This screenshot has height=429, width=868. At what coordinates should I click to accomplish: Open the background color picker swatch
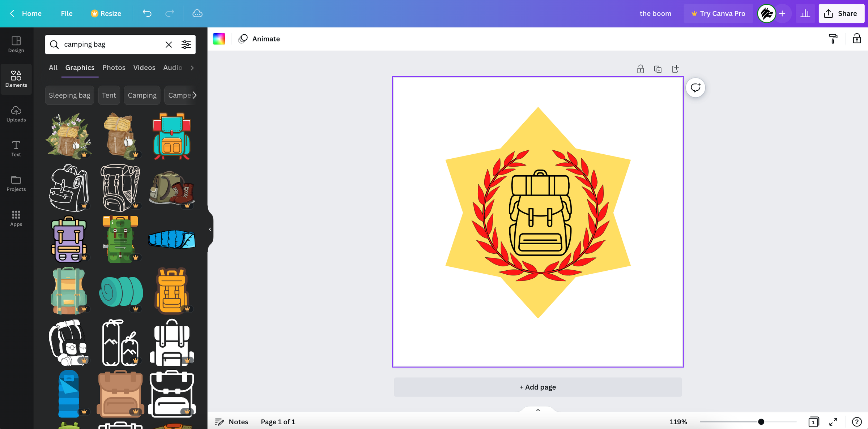pos(219,39)
